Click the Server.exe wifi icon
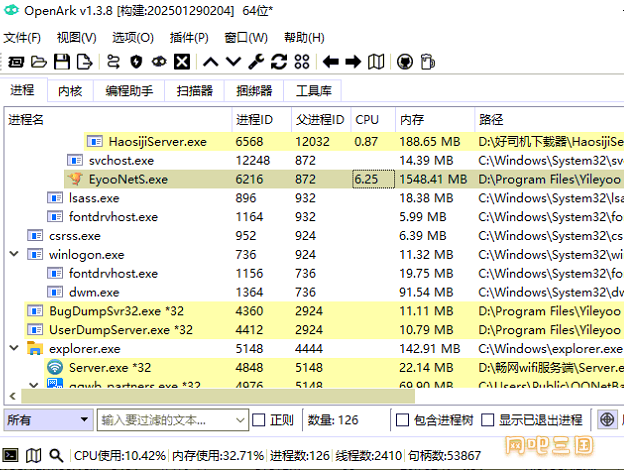Screen dimensions: 624x470 pyautogui.click(x=55, y=367)
